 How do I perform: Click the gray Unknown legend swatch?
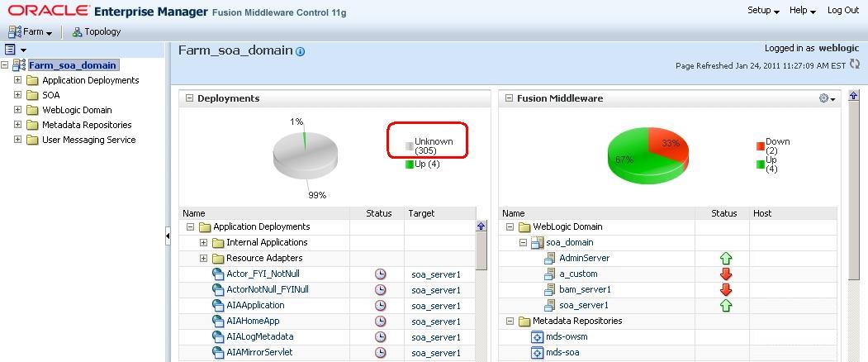410,146
